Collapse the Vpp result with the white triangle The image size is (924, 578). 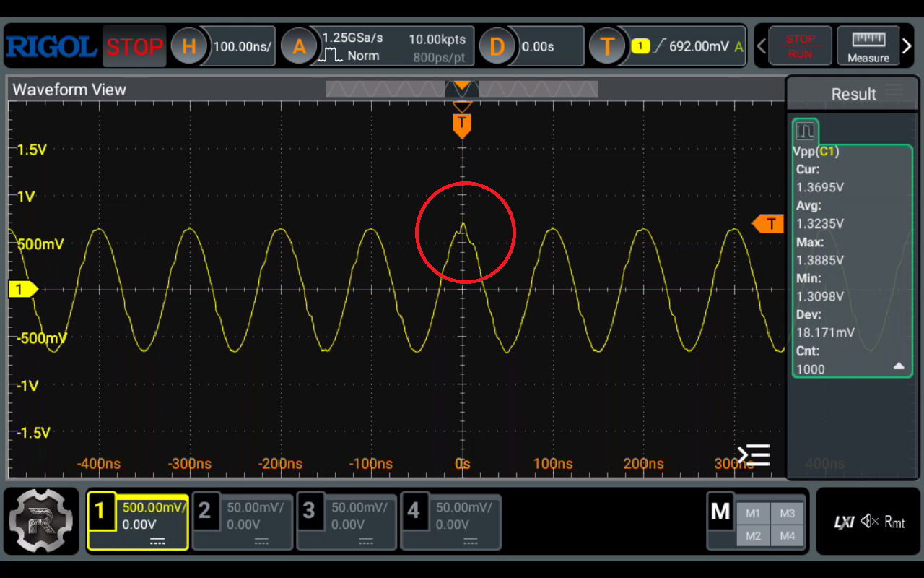click(x=899, y=366)
